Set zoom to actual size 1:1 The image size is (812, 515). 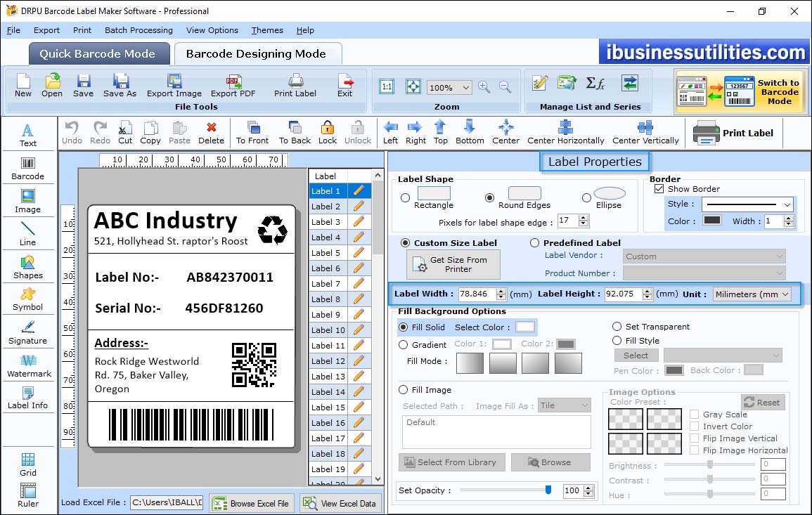(x=387, y=87)
